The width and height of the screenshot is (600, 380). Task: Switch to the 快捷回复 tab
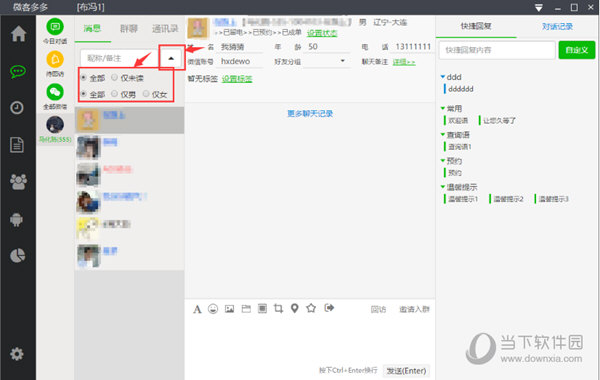pos(476,26)
